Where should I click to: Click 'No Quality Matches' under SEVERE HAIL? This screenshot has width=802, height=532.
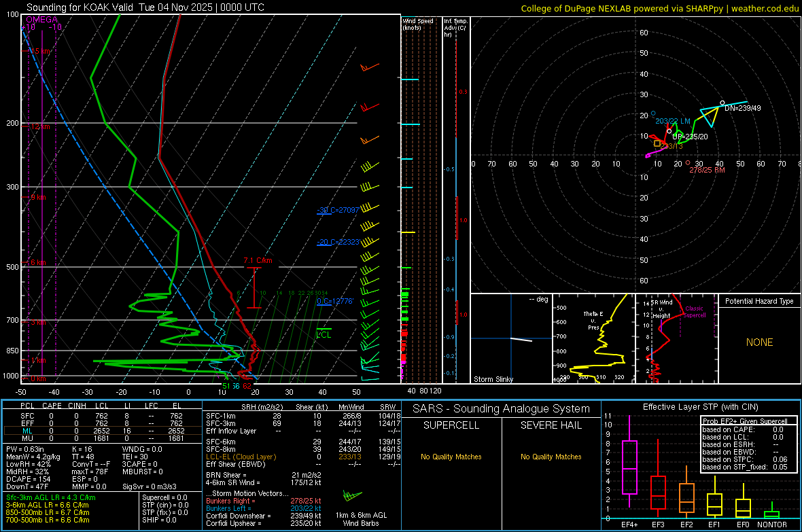pyautogui.click(x=551, y=457)
